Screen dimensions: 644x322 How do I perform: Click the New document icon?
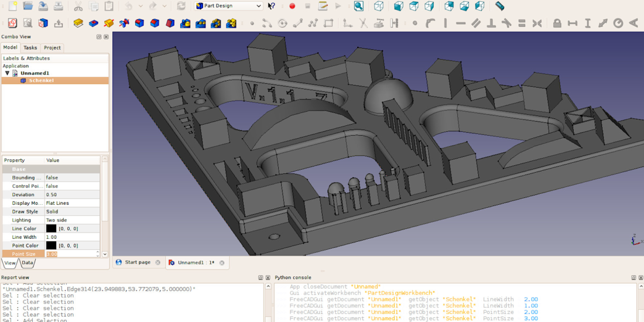coord(12,6)
